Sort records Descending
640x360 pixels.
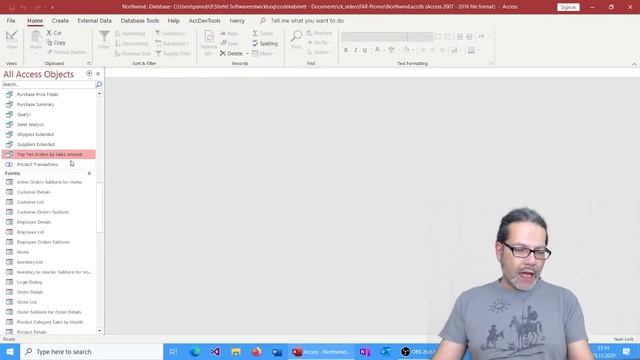click(131, 43)
